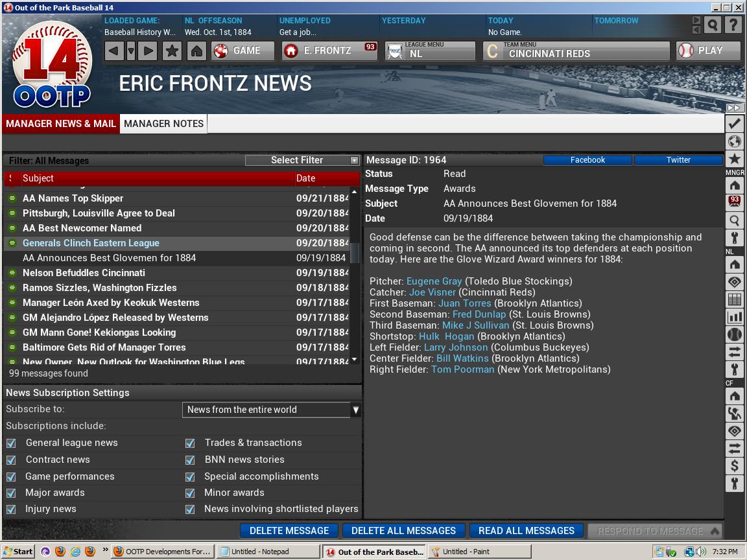Image resolution: width=747 pixels, height=560 pixels.
Task: Click the Delete All Messages button
Action: point(403,530)
